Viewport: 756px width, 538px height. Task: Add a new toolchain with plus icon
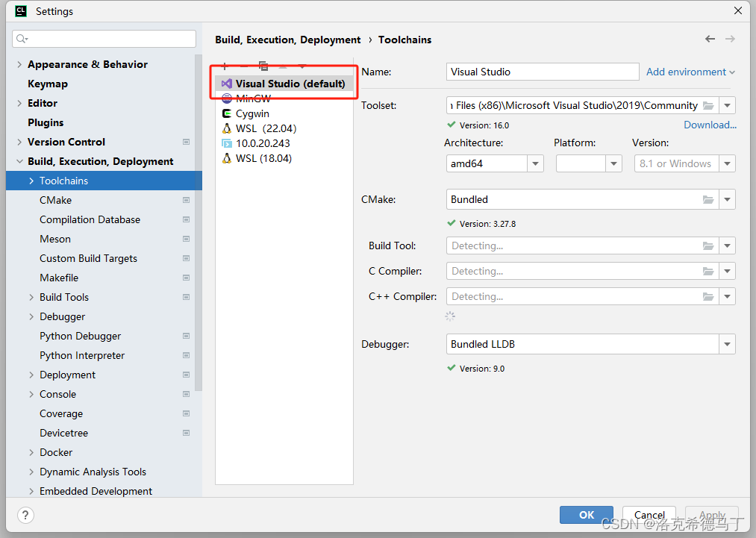(x=225, y=66)
